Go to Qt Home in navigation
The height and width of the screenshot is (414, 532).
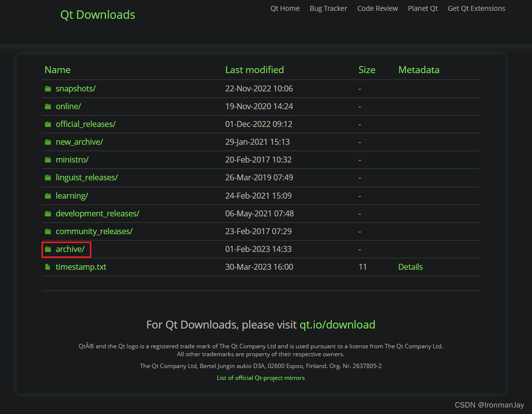(x=285, y=8)
